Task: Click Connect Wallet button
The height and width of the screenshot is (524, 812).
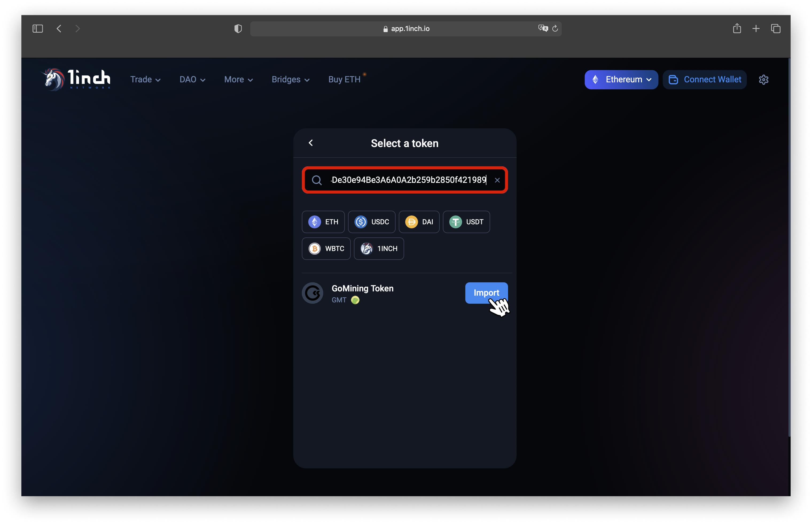Action: pos(704,80)
